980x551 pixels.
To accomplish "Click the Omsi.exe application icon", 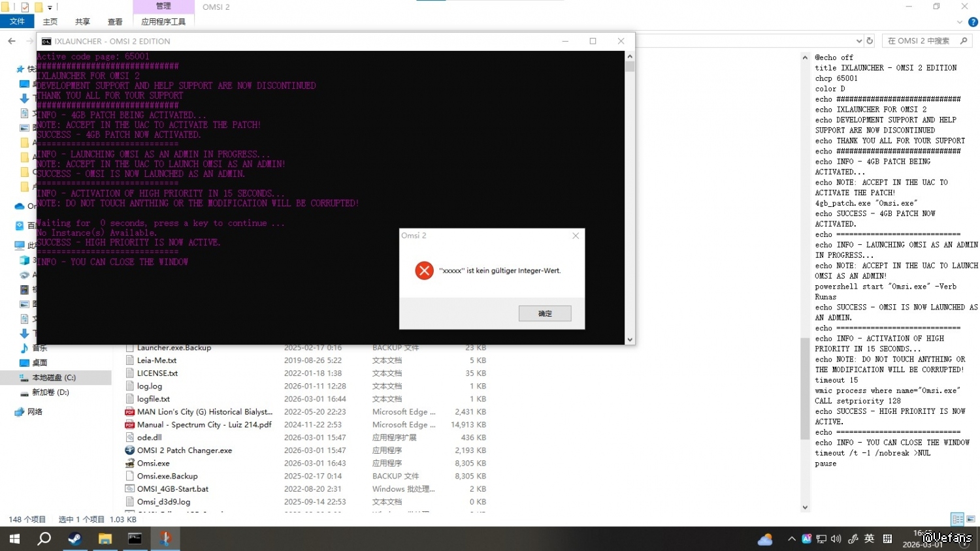I will (130, 464).
